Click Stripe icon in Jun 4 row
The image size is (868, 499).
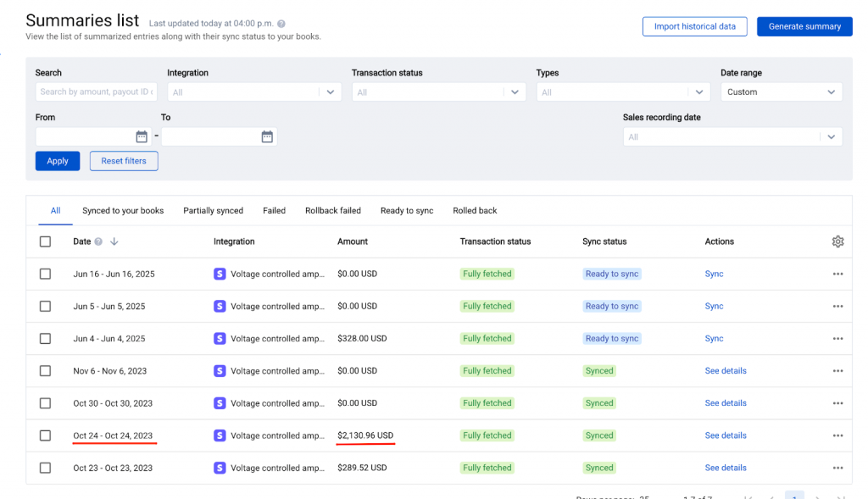click(220, 339)
